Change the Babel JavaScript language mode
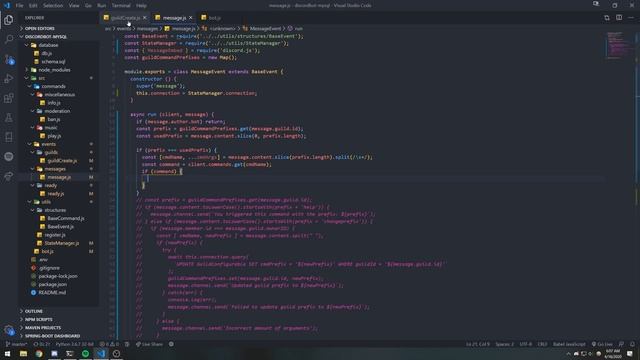 pos(569,344)
